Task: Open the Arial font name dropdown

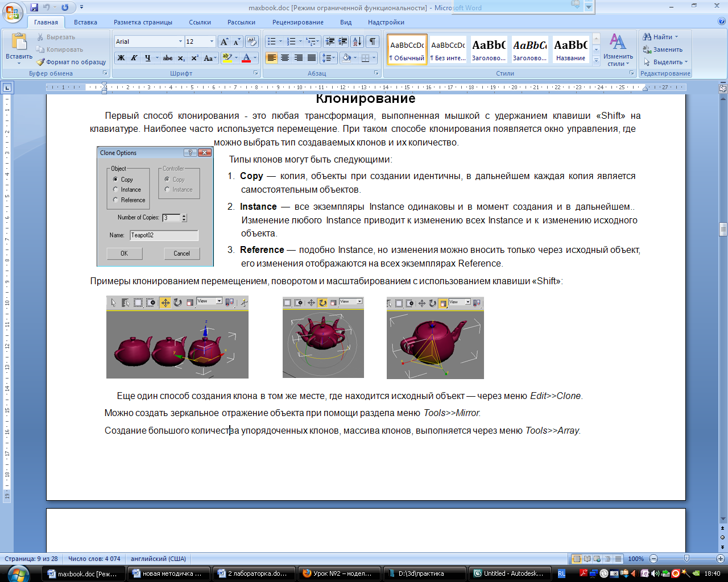Action: tap(180, 41)
